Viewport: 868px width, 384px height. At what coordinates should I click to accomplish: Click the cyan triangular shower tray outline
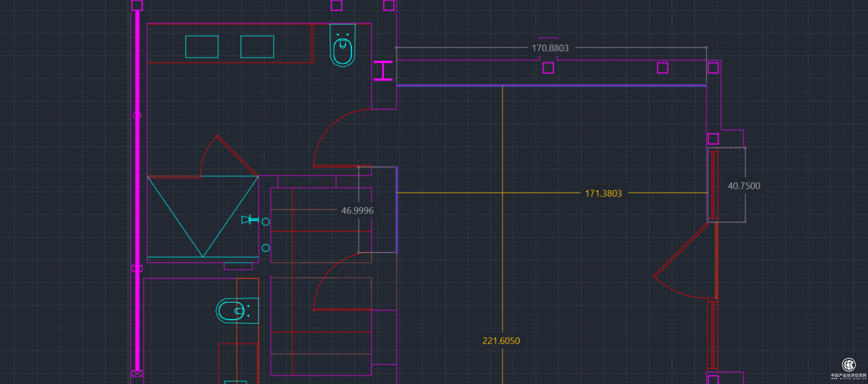pyautogui.click(x=203, y=217)
